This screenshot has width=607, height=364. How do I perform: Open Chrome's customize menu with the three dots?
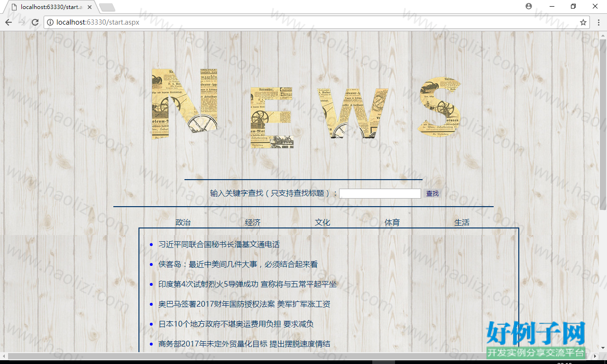[x=598, y=22]
